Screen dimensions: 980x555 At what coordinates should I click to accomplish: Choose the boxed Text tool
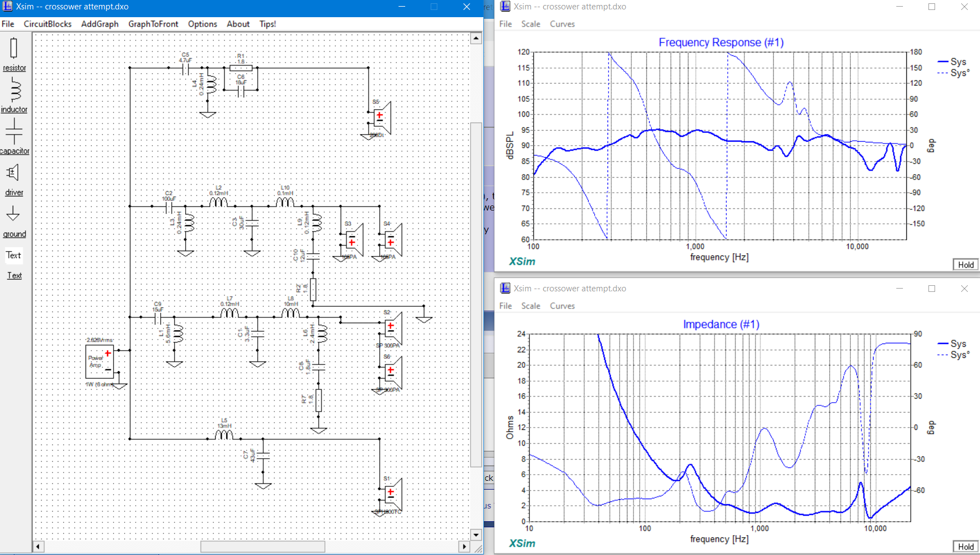[14, 255]
